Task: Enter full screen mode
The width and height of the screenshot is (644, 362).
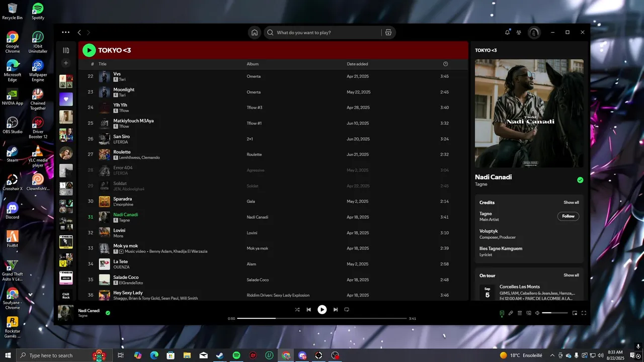Action: [584, 313]
